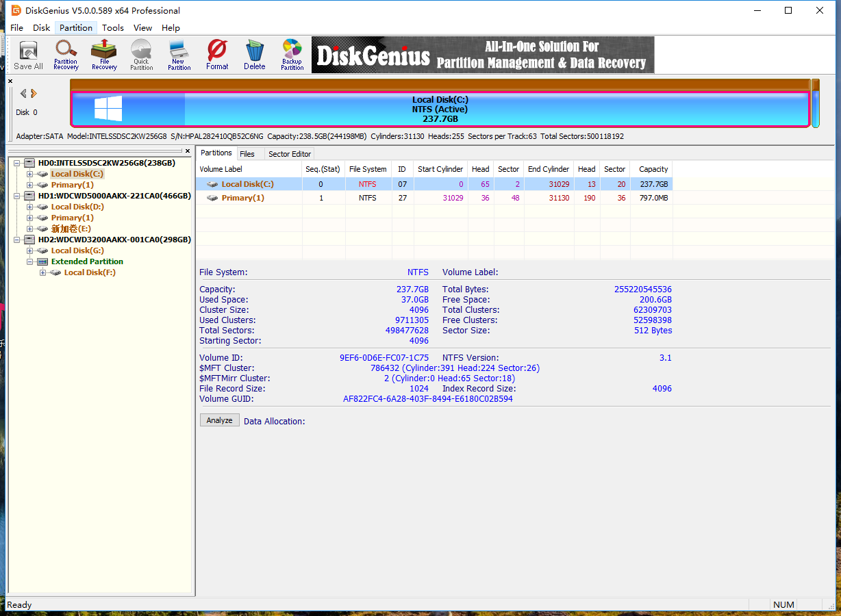Viewport: 841px width, 616px height.
Task: Launch the File Recovery tool
Action: coord(104,55)
